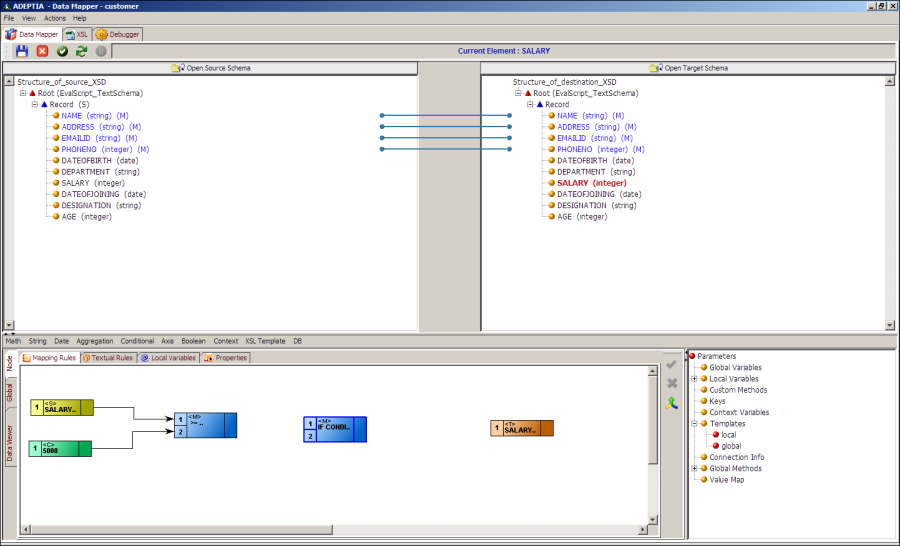
Task: Collapse the source Root node
Action: point(23,93)
